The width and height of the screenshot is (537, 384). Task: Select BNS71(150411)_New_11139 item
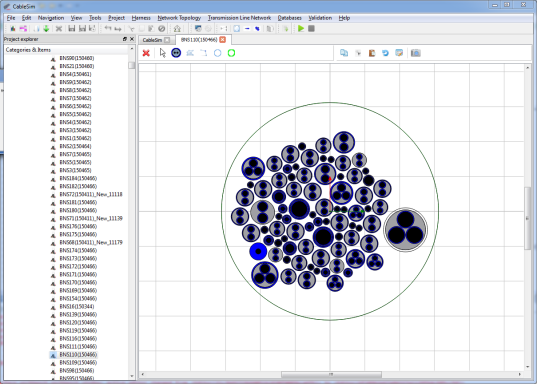point(91,218)
